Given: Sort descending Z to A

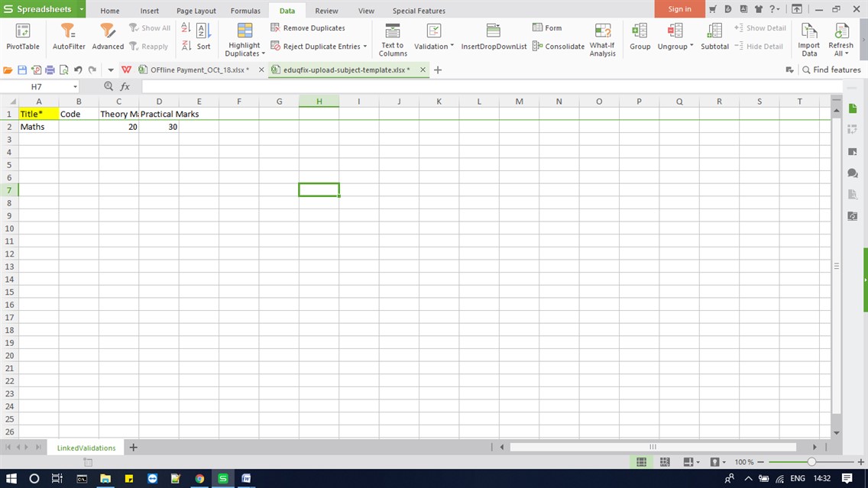Looking at the screenshot, I should [186, 47].
